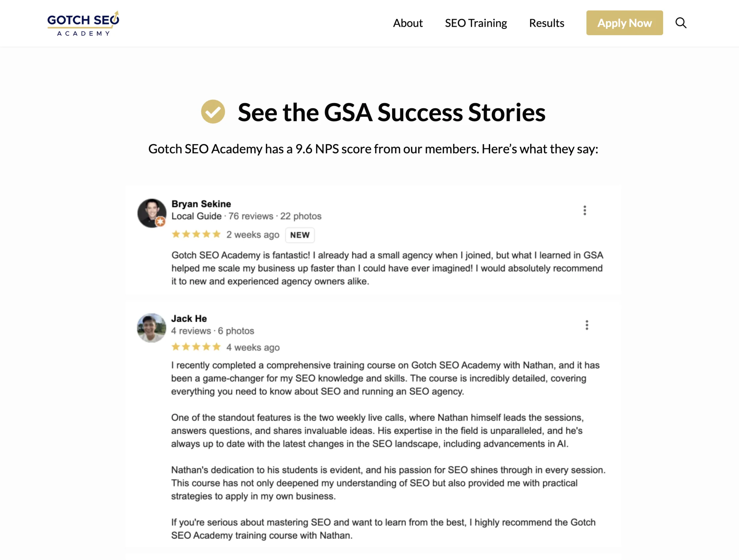Click the Gotch SEO Academy logo

(83, 23)
